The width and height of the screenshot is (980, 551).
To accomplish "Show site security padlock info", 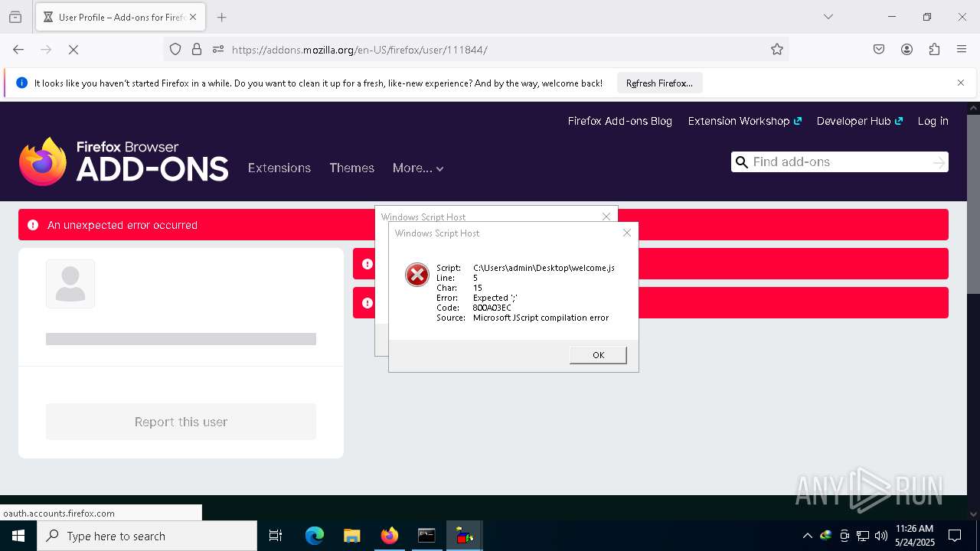I will click(x=197, y=49).
